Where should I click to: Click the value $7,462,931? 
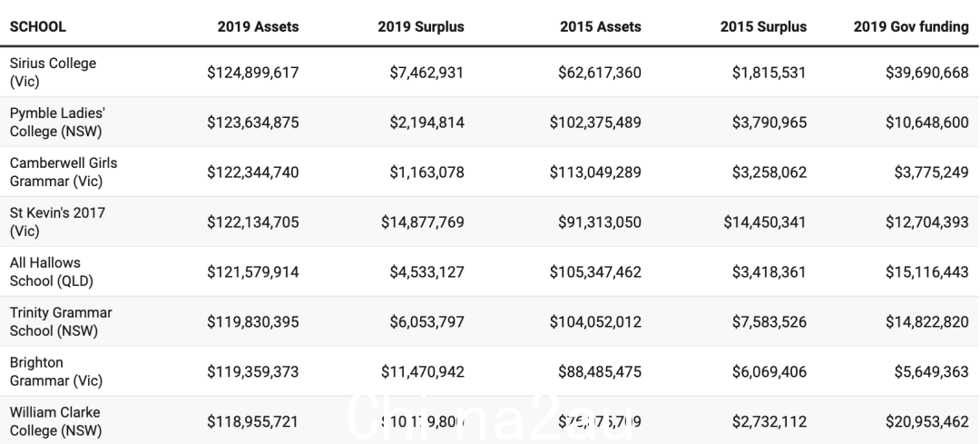426,73
